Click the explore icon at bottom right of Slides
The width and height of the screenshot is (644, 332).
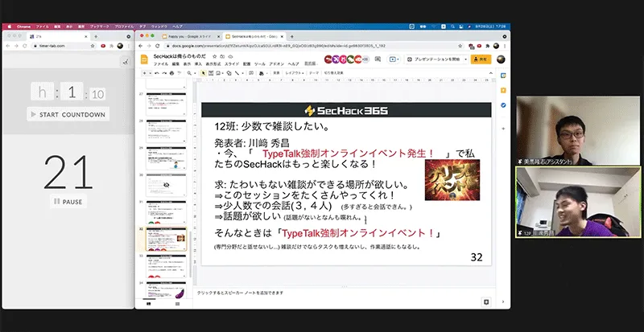click(x=486, y=302)
